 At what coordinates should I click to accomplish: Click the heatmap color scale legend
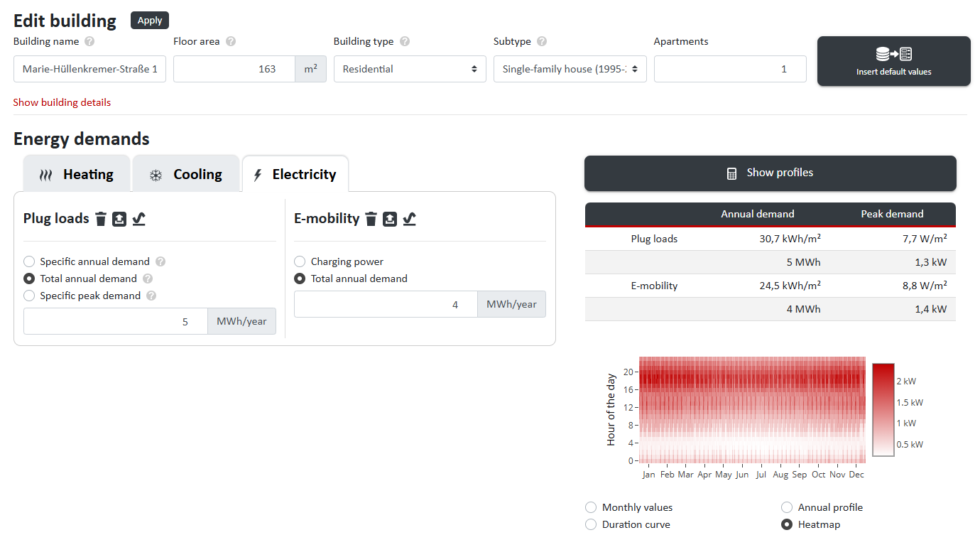pyautogui.click(x=883, y=409)
